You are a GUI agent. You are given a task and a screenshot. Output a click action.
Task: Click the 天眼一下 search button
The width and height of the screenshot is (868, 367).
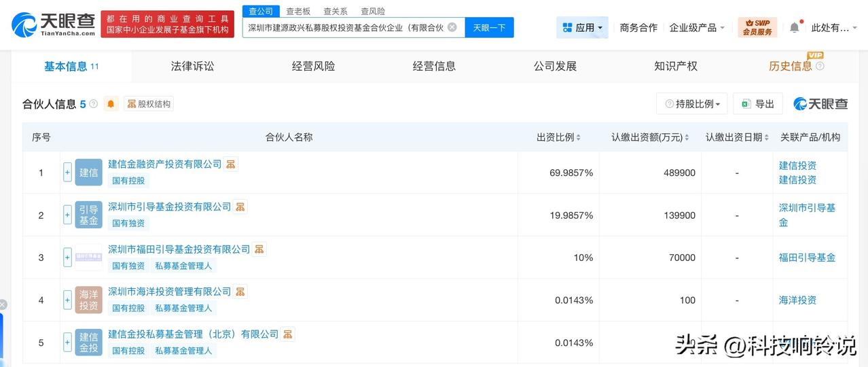489,28
